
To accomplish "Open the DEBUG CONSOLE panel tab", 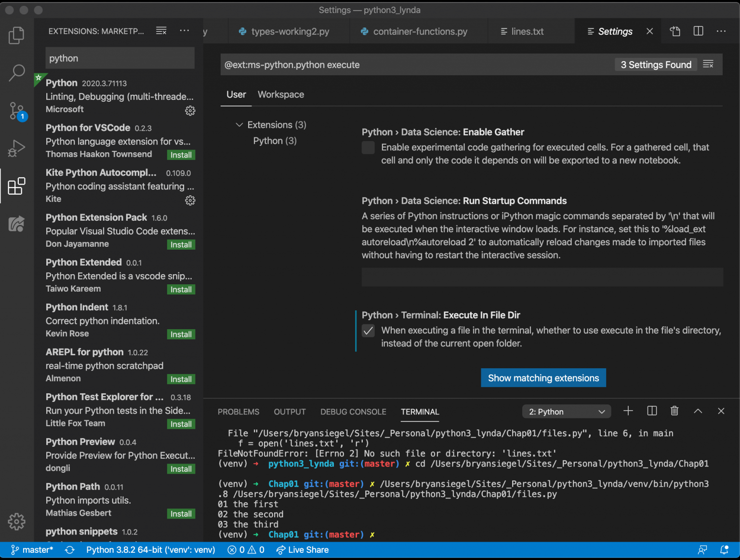I will click(x=353, y=412).
